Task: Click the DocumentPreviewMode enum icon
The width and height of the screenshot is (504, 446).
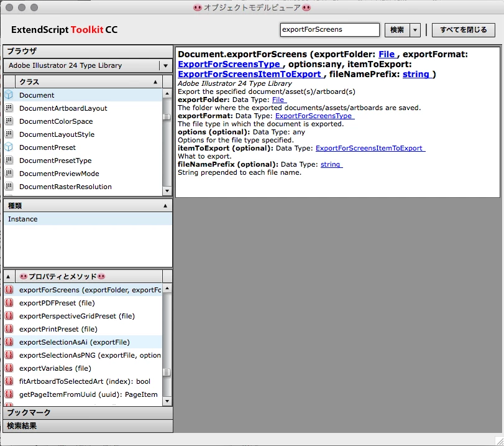Action: click(x=9, y=173)
